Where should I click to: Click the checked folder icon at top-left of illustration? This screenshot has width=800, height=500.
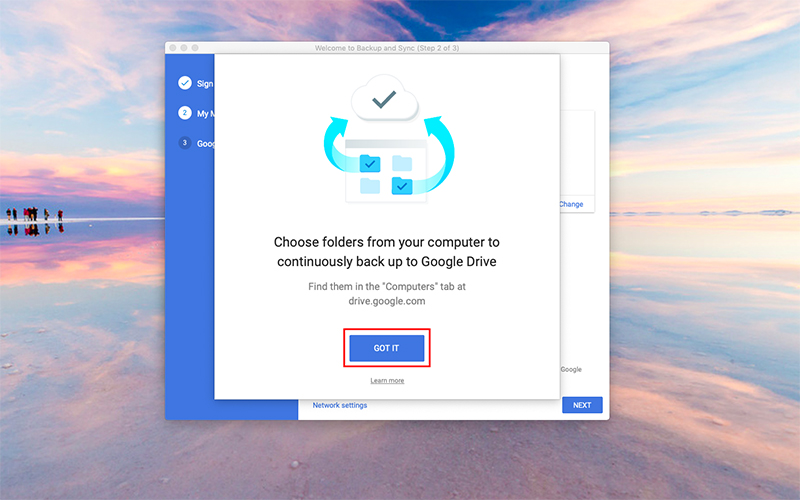coord(370,164)
